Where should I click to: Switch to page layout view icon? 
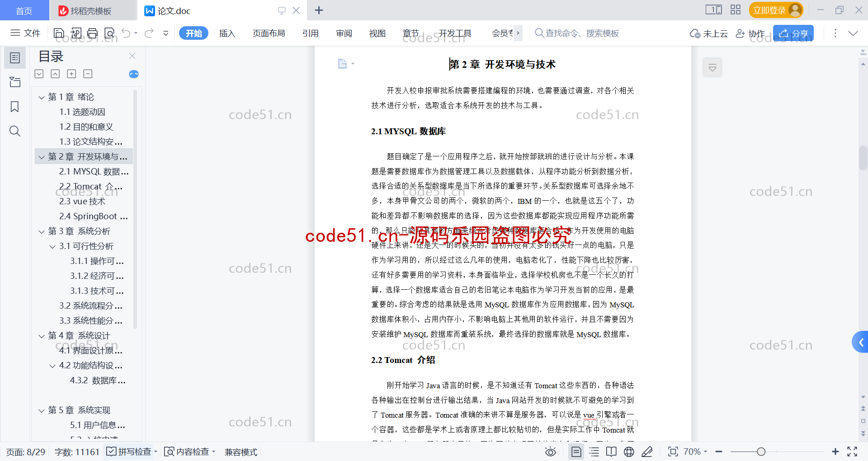coord(576,452)
